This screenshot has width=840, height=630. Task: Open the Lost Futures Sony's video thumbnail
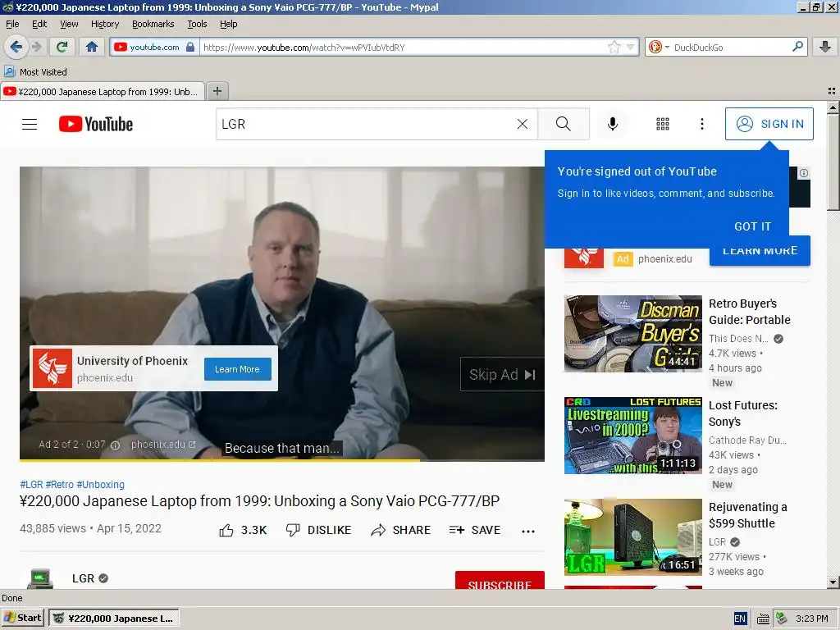[x=632, y=436]
